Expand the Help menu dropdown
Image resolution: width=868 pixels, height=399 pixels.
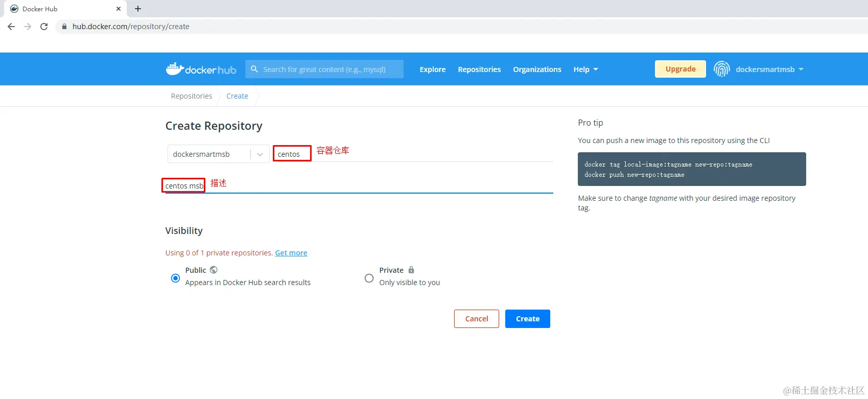[585, 69]
